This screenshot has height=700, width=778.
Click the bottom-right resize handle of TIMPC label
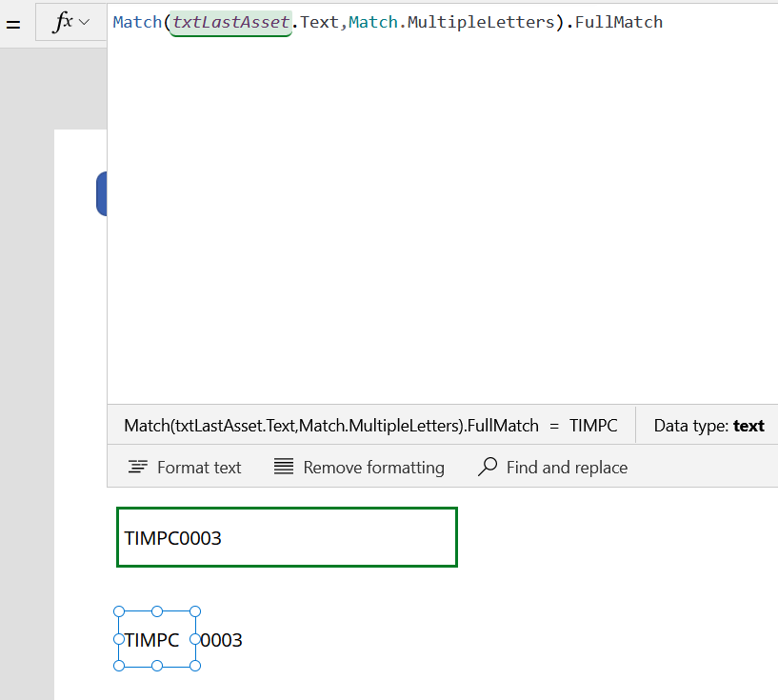pos(195,666)
